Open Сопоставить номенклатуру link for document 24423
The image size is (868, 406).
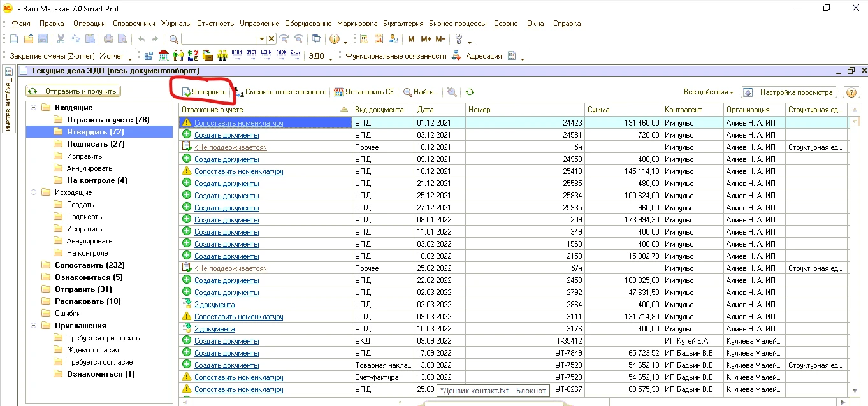(x=238, y=123)
